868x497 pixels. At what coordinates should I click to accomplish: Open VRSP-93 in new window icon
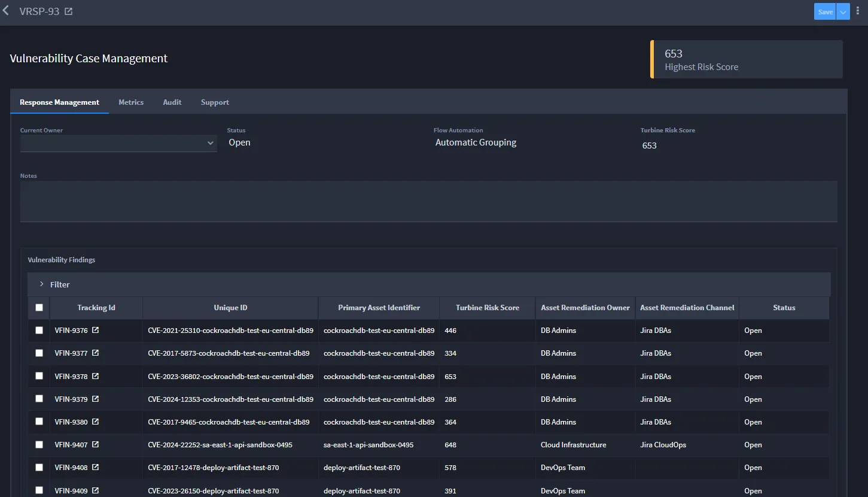(x=69, y=11)
